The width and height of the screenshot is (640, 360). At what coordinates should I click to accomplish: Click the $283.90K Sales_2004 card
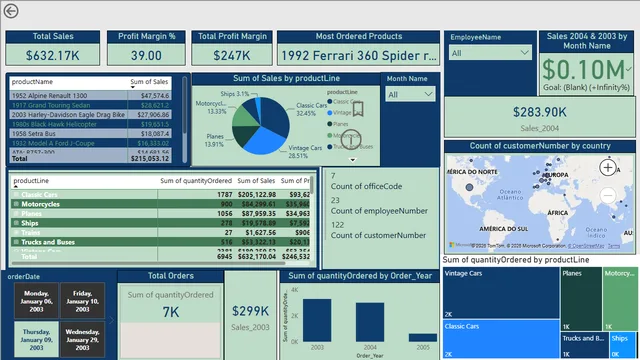[x=540, y=117]
